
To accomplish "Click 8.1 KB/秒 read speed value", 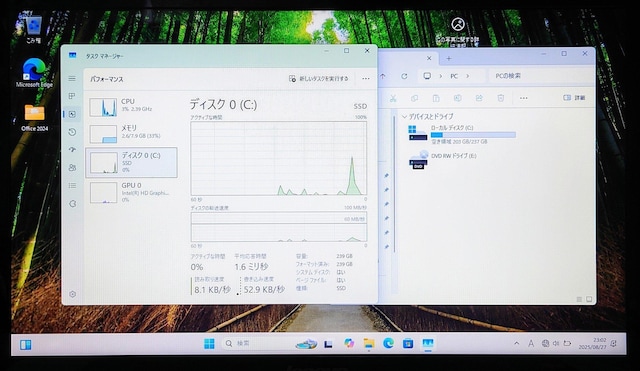I will click(212, 290).
